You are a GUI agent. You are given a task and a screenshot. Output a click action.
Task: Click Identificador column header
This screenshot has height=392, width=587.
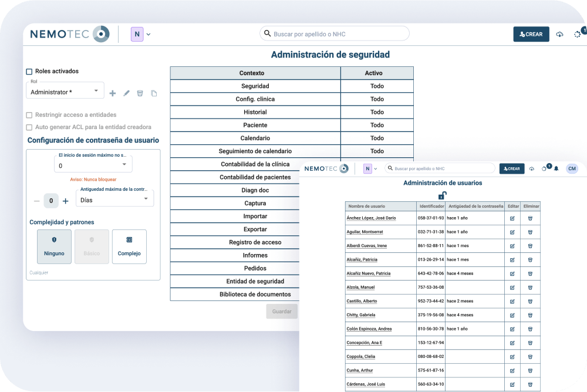431,207
